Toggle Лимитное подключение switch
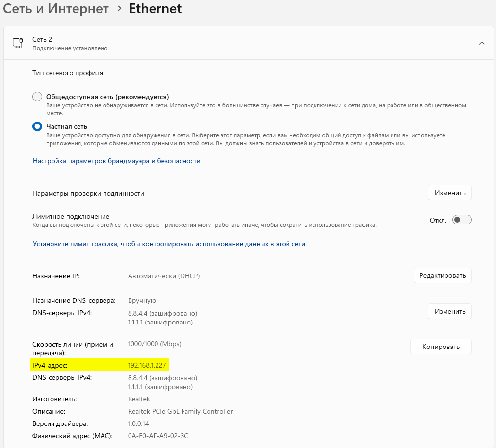 pos(462,220)
